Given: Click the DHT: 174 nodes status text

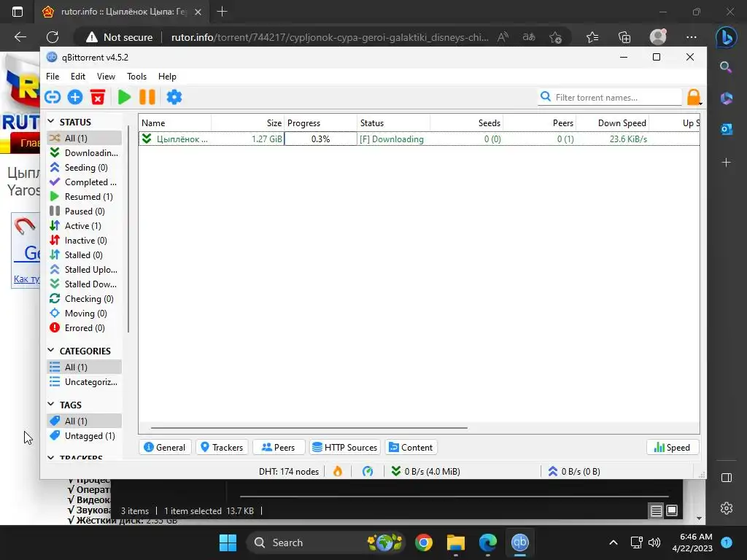Looking at the screenshot, I should [x=289, y=472].
